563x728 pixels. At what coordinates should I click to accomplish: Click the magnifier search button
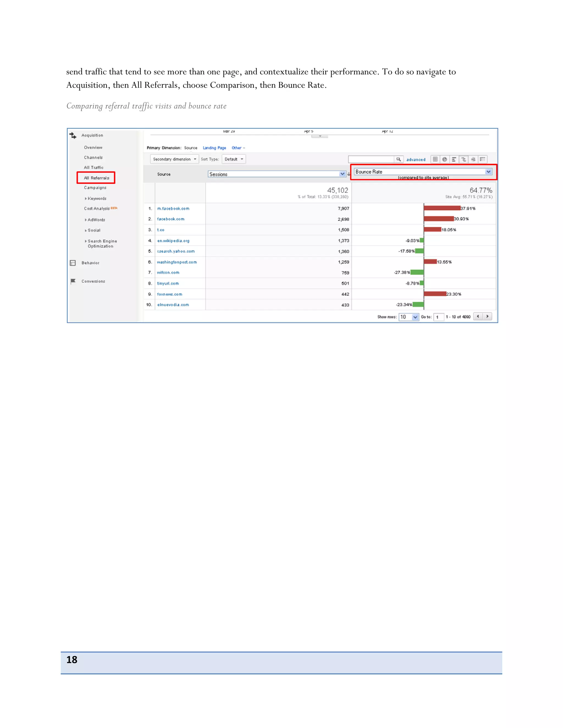(399, 159)
